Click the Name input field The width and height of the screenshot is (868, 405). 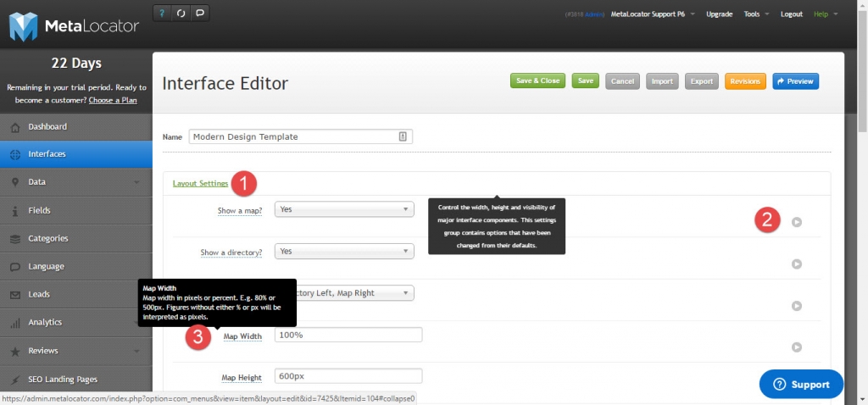pos(301,136)
